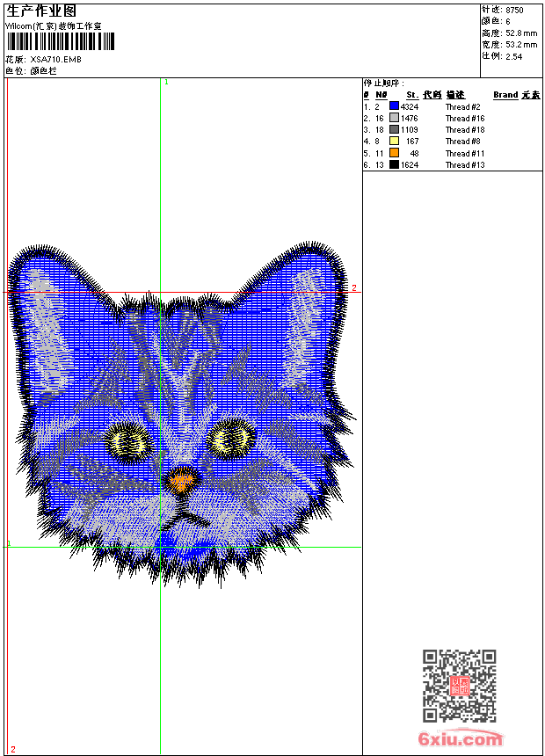Click the "色位: 颜色栏" colorway line

tap(31, 71)
